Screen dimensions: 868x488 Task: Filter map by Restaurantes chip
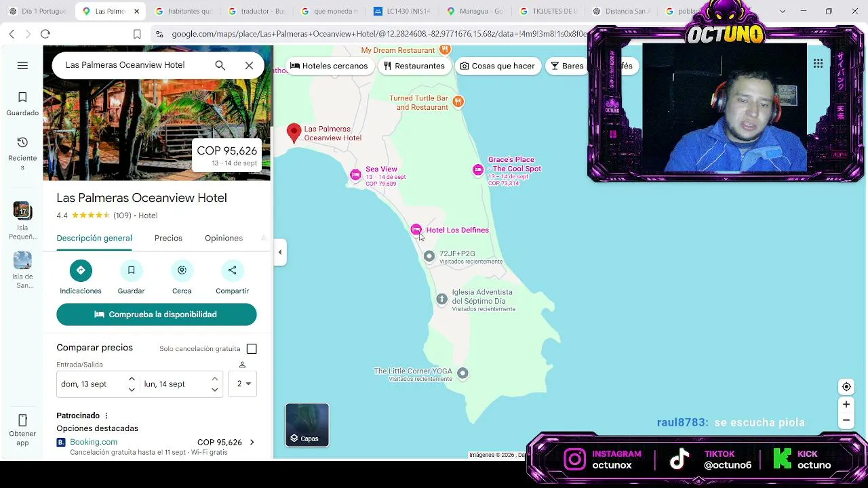[x=414, y=66]
